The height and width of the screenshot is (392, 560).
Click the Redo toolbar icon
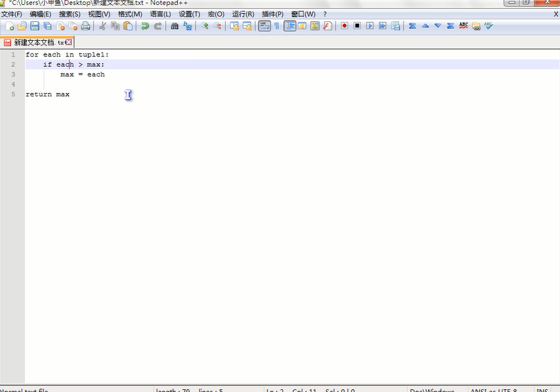158,26
